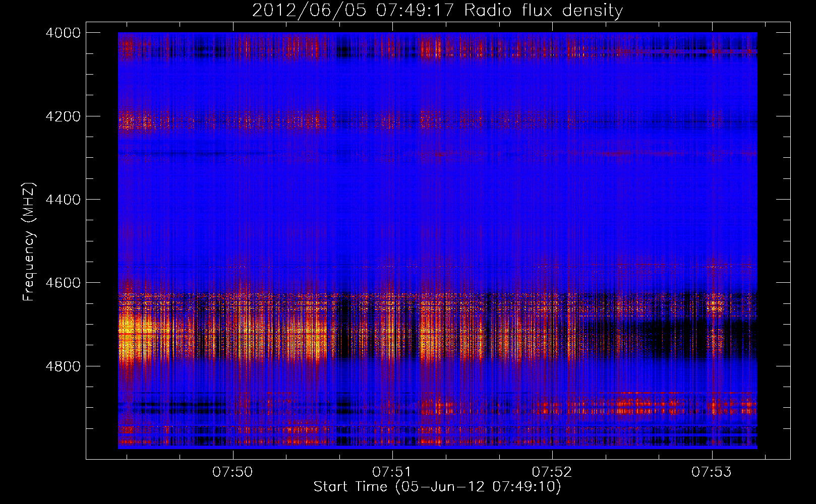Click the 07:53 time tick label
Viewport: 816px width, 504px height.
(x=712, y=472)
